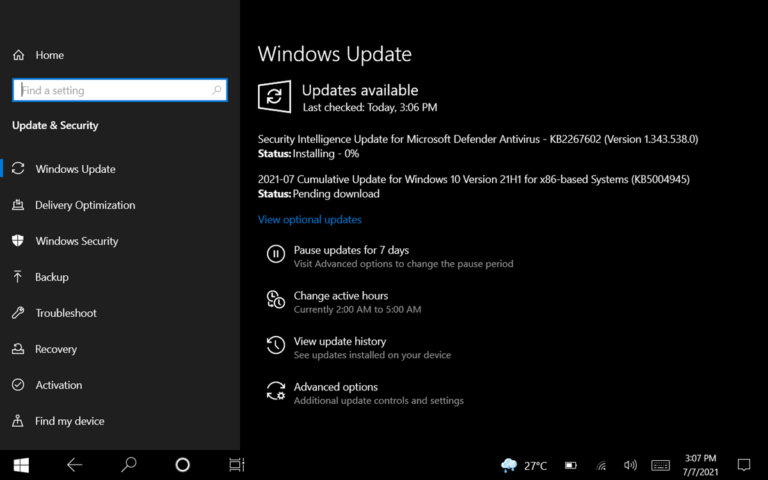Open Change active hours option
Image resolution: width=768 pixels, height=480 pixels.
[x=341, y=296]
